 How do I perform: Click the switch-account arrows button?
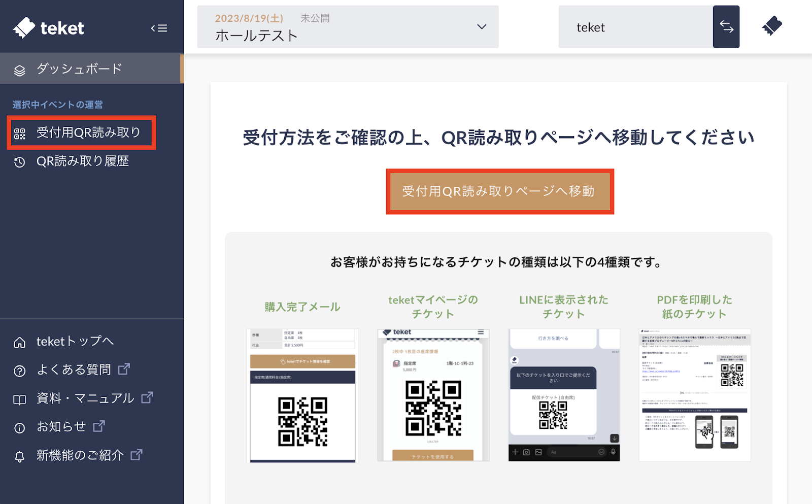coord(726,27)
